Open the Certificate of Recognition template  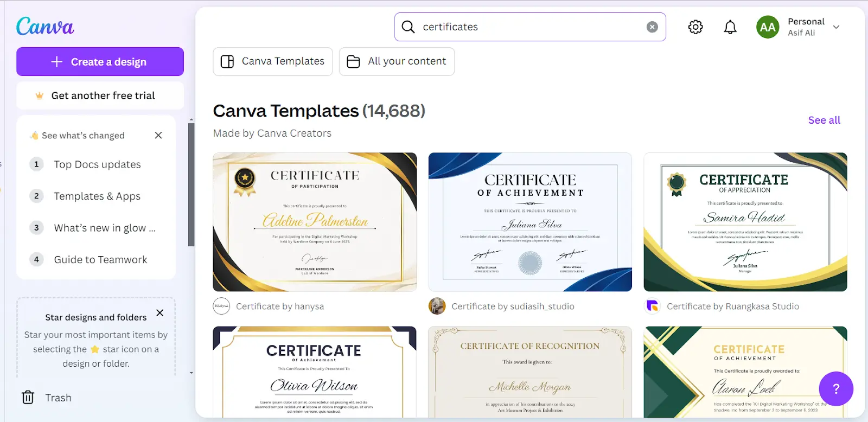click(x=530, y=372)
